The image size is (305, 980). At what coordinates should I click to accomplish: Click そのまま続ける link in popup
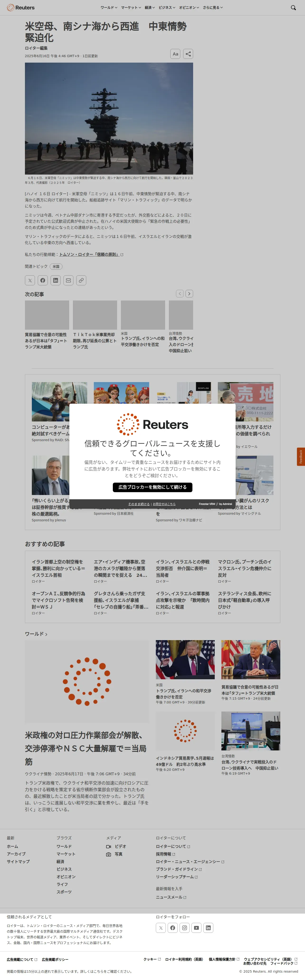pos(139,504)
